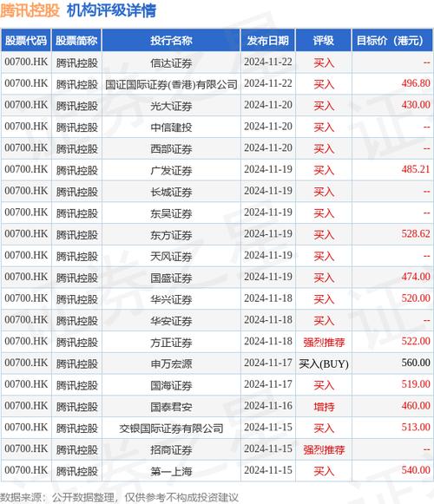This screenshot has height=504, width=434.
Task: Click target price 474.00
Action: click(416, 277)
